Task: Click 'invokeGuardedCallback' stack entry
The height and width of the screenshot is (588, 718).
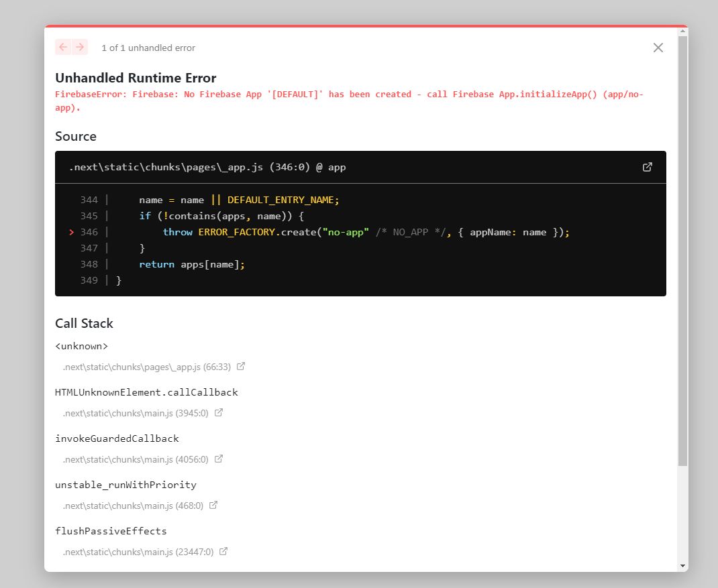Action: (x=117, y=438)
